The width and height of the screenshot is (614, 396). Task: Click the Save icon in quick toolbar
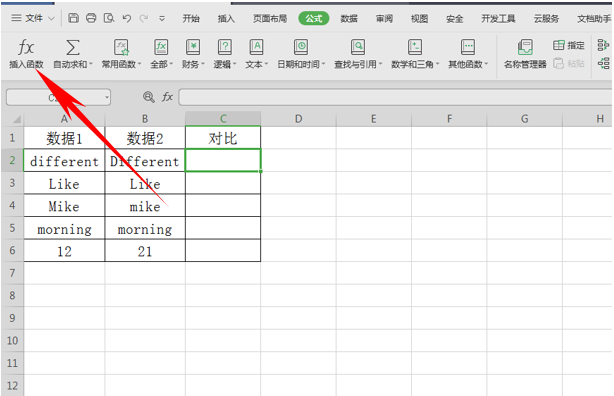click(73, 18)
